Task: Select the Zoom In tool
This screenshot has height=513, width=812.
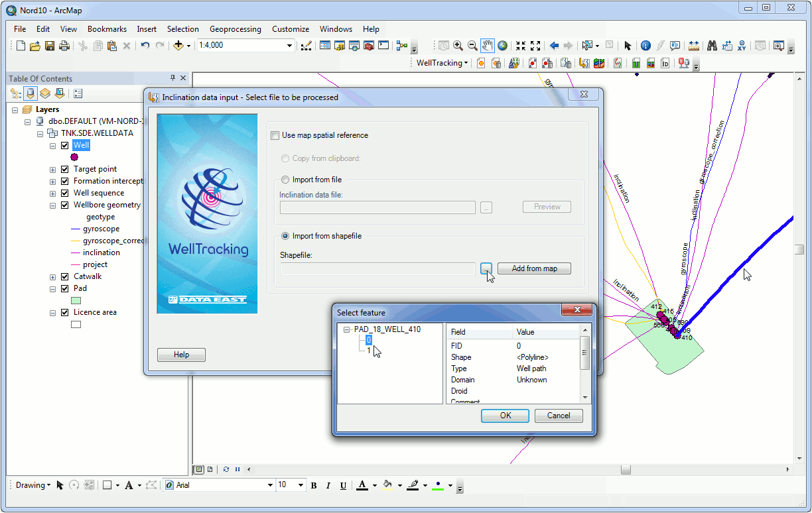Action: coord(458,46)
